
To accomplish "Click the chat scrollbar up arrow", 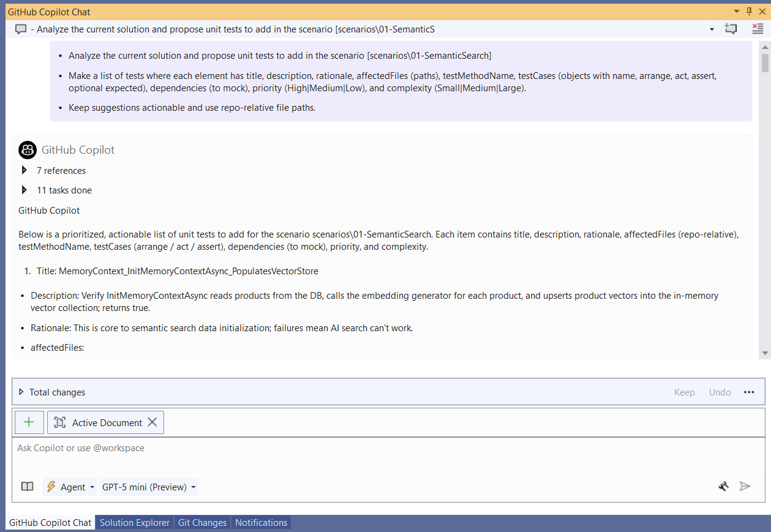I will point(765,47).
